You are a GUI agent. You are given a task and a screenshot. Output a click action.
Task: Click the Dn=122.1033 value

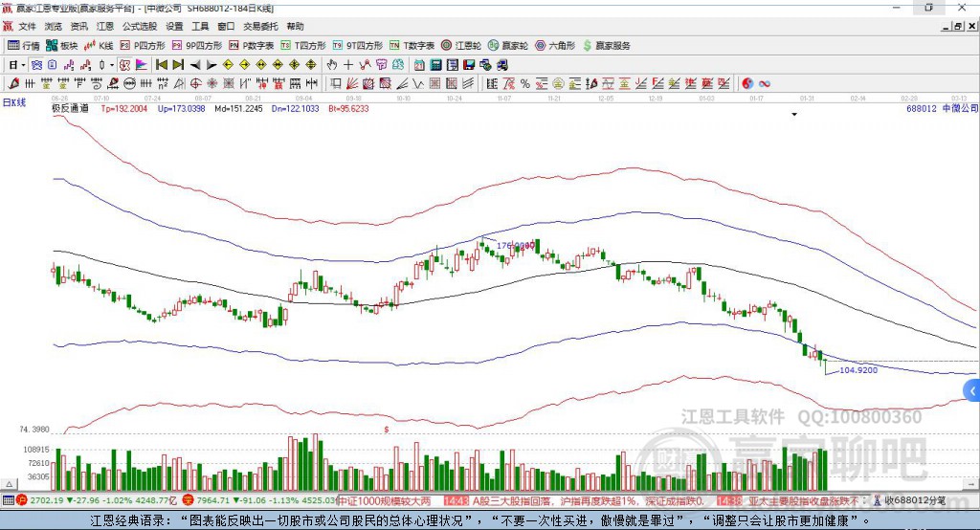click(x=295, y=109)
